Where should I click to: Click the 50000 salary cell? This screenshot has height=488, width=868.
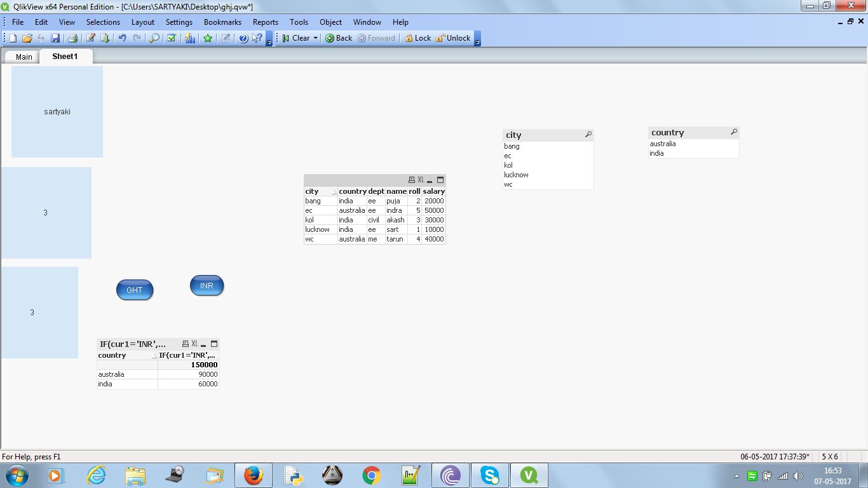point(434,210)
